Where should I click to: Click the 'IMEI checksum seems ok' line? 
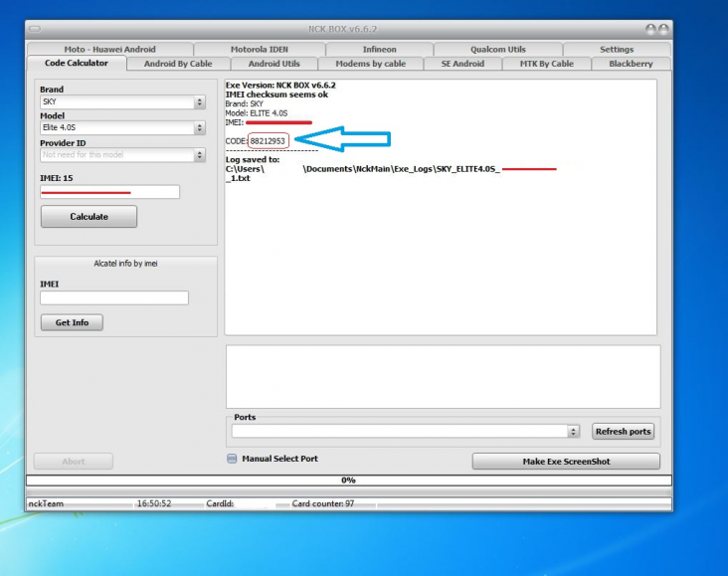click(276, 95)
